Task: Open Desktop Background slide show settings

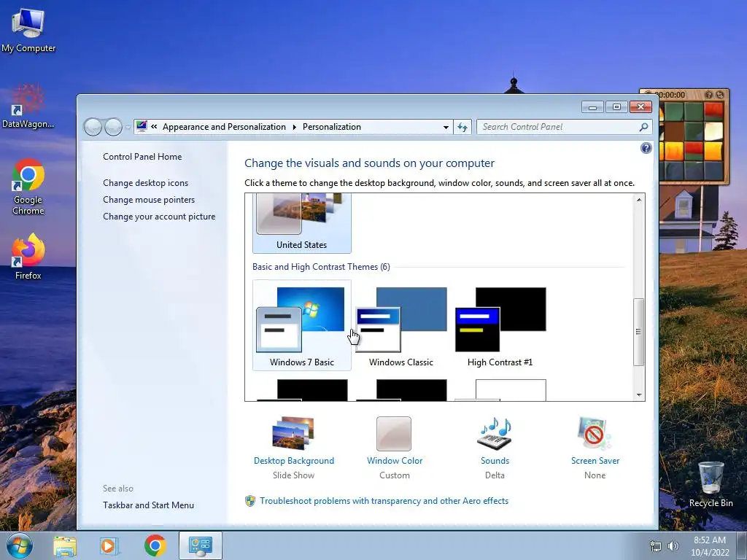Action: pos(293,433)
